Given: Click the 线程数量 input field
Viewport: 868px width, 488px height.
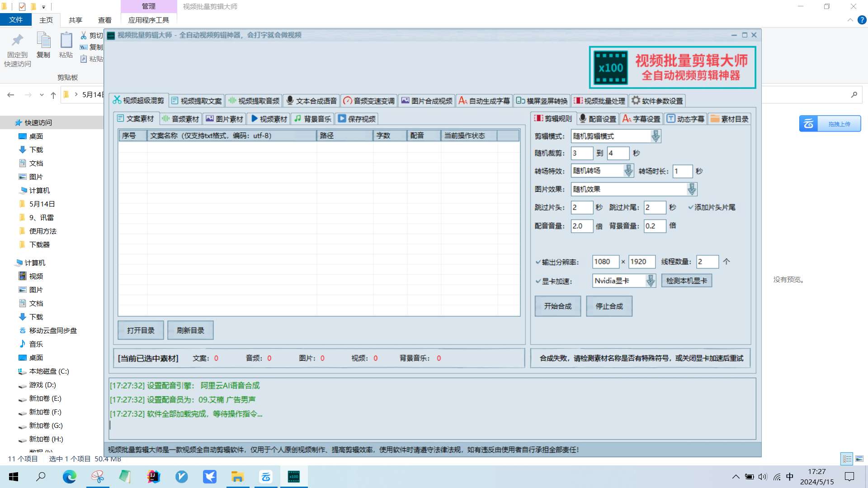Looking at the screenshot, I should 707,262.
